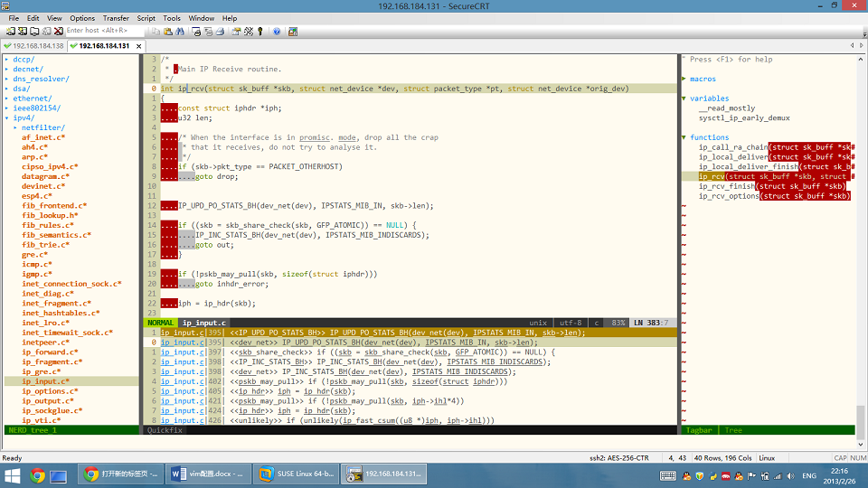Expand the dns_resolver/ folder
The height and width of the screenshot is (488, 868).
click(x=7, y=80)
